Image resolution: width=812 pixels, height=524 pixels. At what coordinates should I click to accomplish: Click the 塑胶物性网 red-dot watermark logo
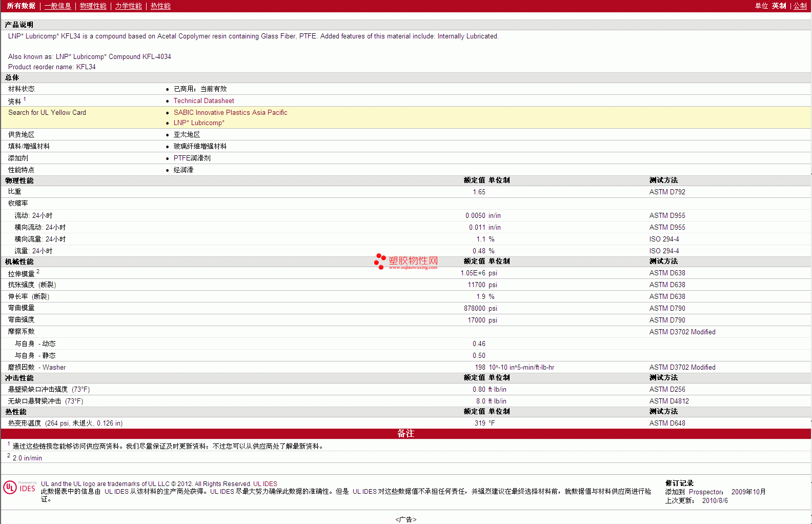(x=406, y=261)
